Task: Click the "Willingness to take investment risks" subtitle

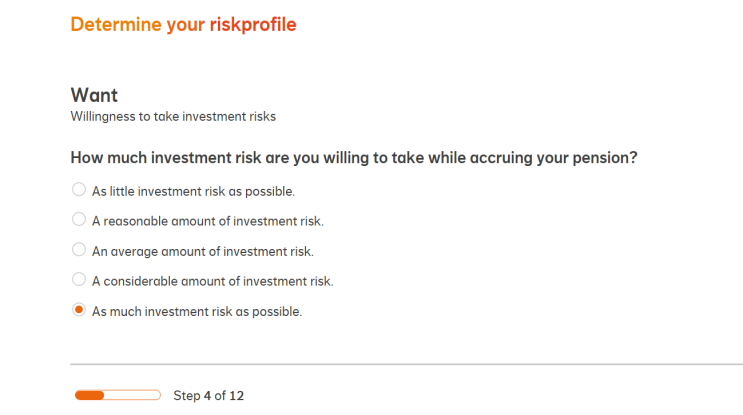Action: (173, 116)
